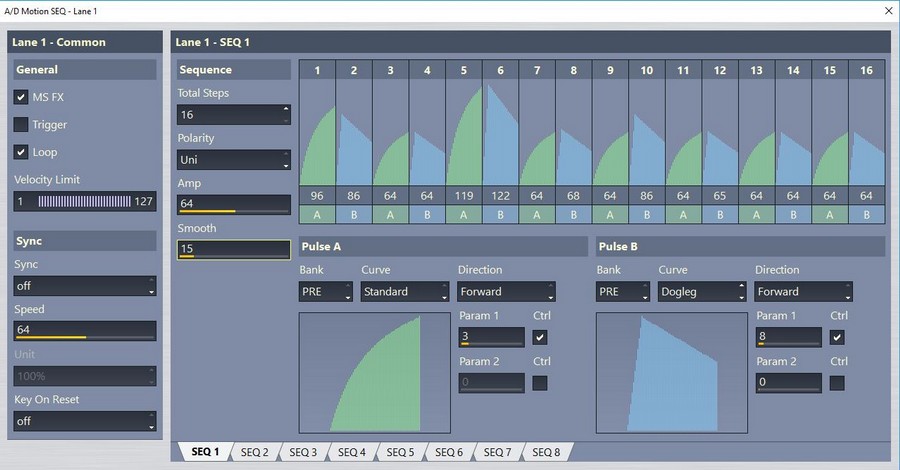Click the step 5 pulse shape graphic
This screenshot has height=470, width=900.
pos(465,140)
